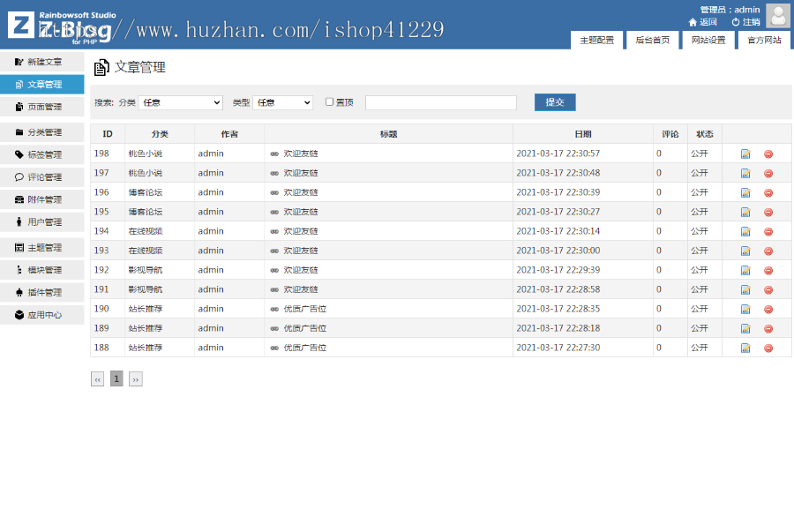Remove article 195 using red icon

pyautogui.click(x=768, y=212)
